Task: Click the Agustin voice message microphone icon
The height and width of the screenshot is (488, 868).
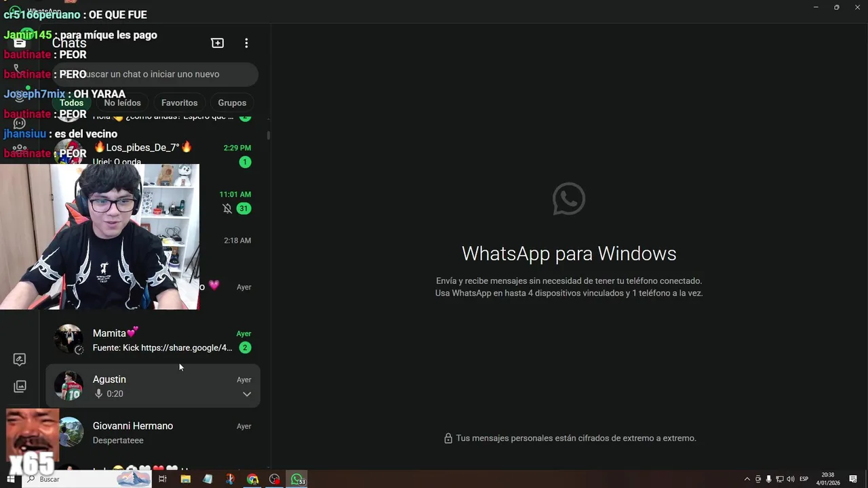Action: 98,394
